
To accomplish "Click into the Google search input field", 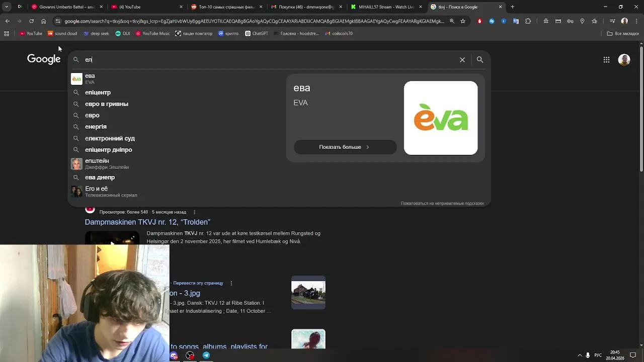I will 269,60.
